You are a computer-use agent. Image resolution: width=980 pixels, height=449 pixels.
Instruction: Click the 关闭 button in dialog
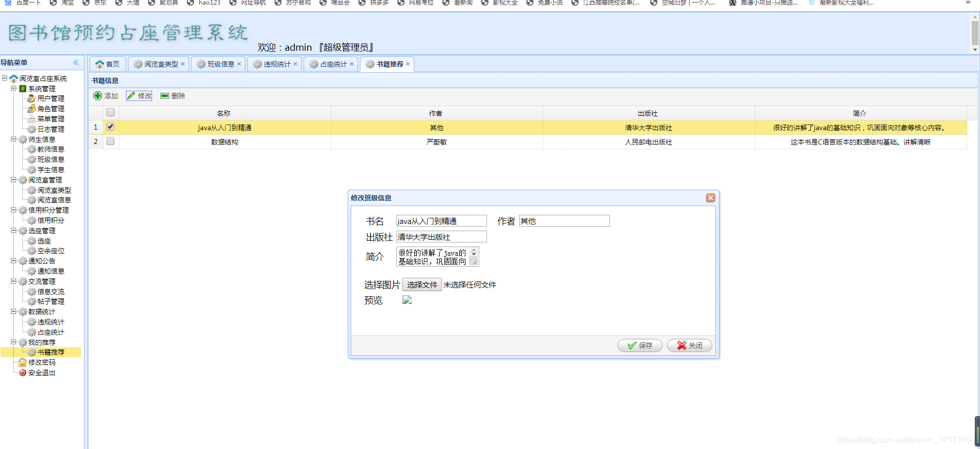[689, 345]
